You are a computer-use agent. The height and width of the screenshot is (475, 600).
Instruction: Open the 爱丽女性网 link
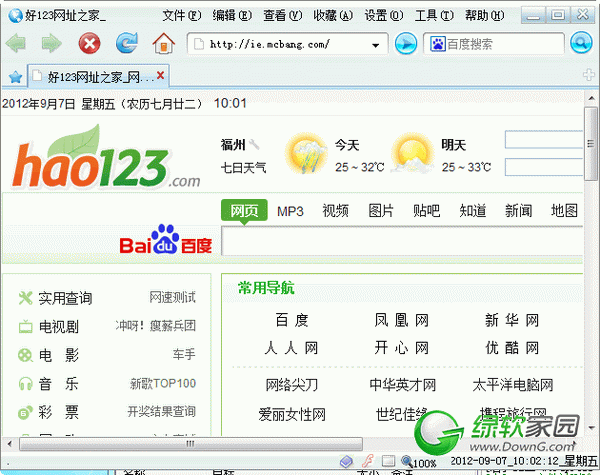coord(292,415)
